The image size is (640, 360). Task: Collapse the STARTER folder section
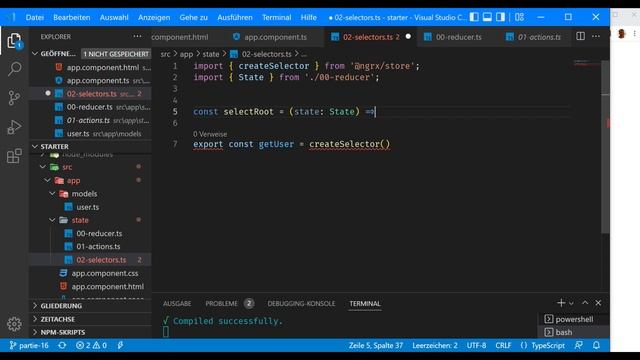[x=35, y=146]
